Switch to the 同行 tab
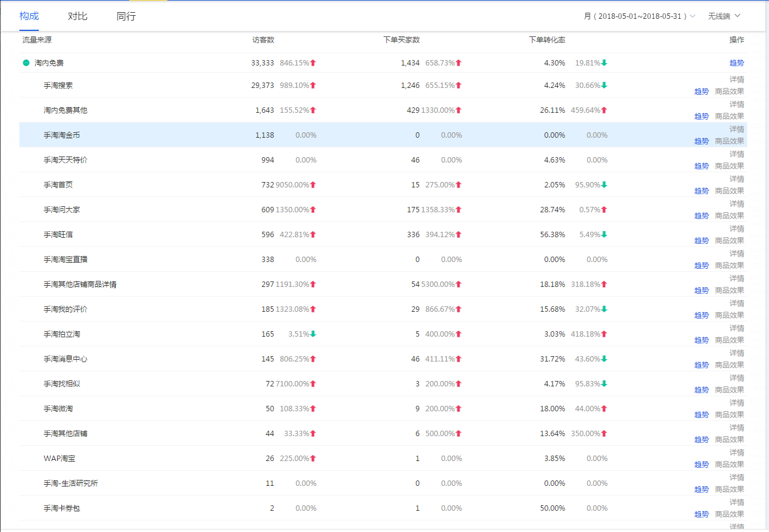Viewport: 769px width, 532px height. pyautogui.click(x=126, y=16)
